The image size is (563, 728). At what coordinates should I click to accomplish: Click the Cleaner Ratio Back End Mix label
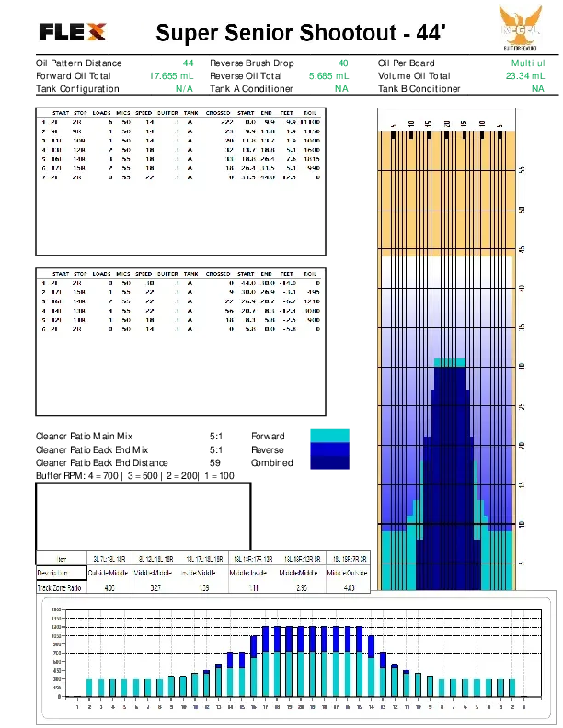[x=92, y=449]
